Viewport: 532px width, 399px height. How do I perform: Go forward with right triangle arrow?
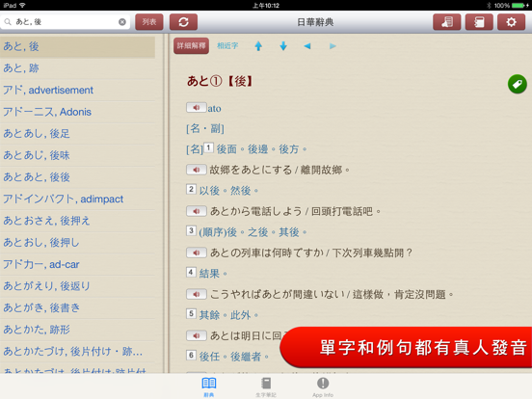tap(332, 46)
